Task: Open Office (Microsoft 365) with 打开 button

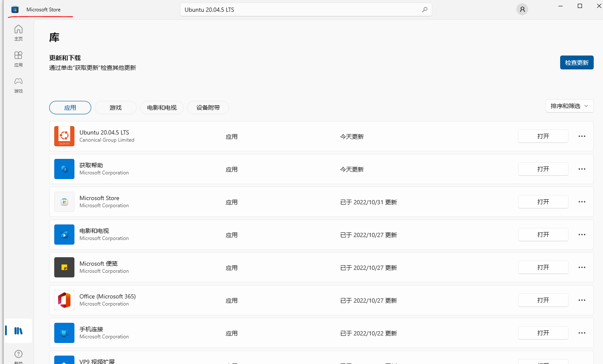Action: [x=543, y=300]
